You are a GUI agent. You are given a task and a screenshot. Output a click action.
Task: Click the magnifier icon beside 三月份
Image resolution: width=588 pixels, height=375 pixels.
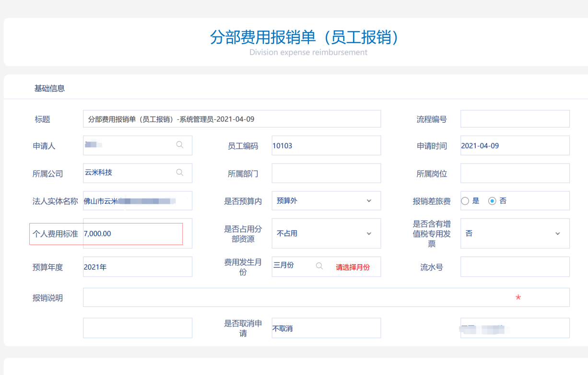click(x=319, y=266)
